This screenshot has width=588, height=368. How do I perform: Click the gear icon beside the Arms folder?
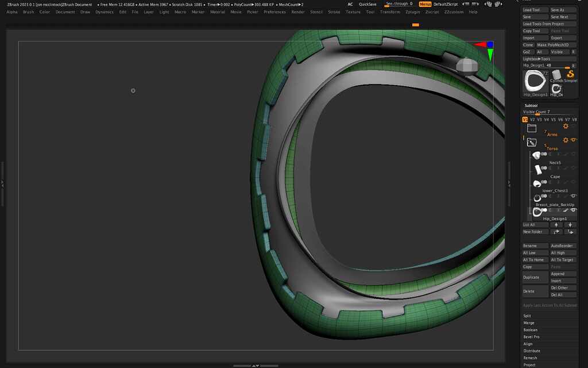pos(566,126)
